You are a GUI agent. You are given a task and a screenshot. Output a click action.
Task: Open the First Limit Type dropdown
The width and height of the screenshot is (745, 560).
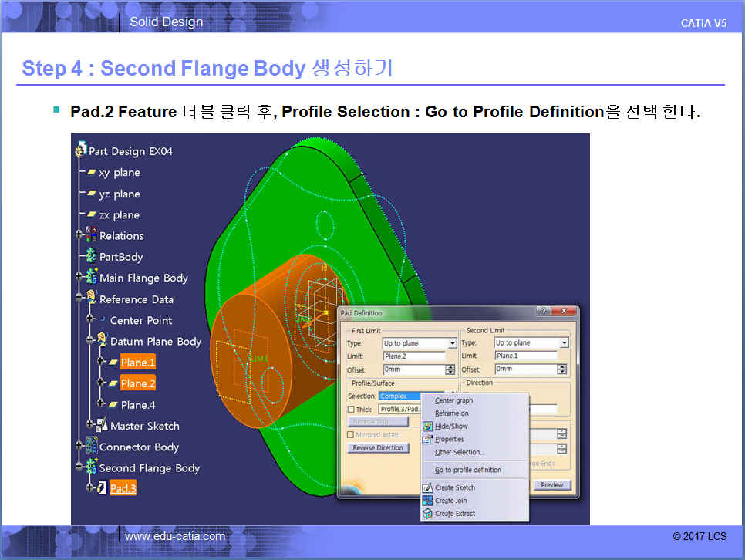tap(452, 343)
